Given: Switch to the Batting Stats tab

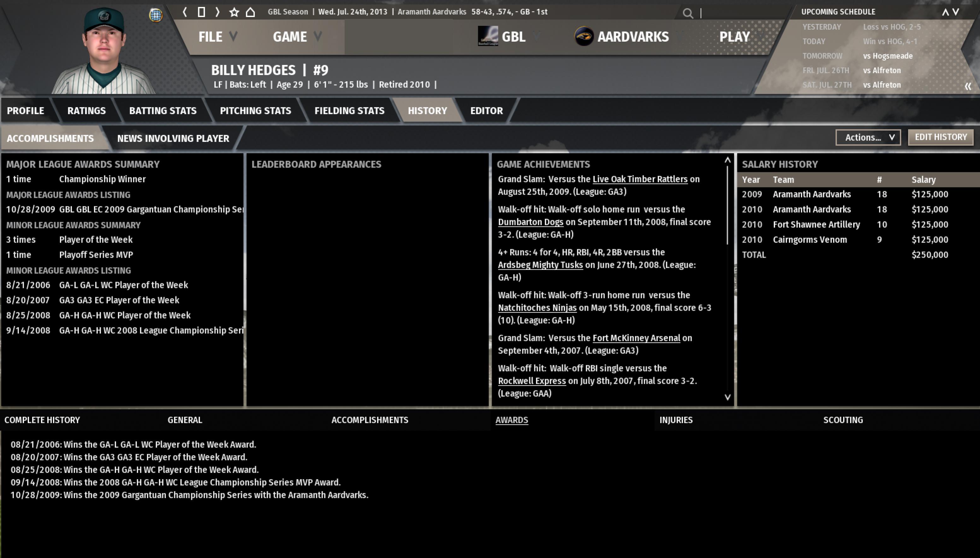Looking at the screenshot, I should pyautogui.click(x=162, y=111).
